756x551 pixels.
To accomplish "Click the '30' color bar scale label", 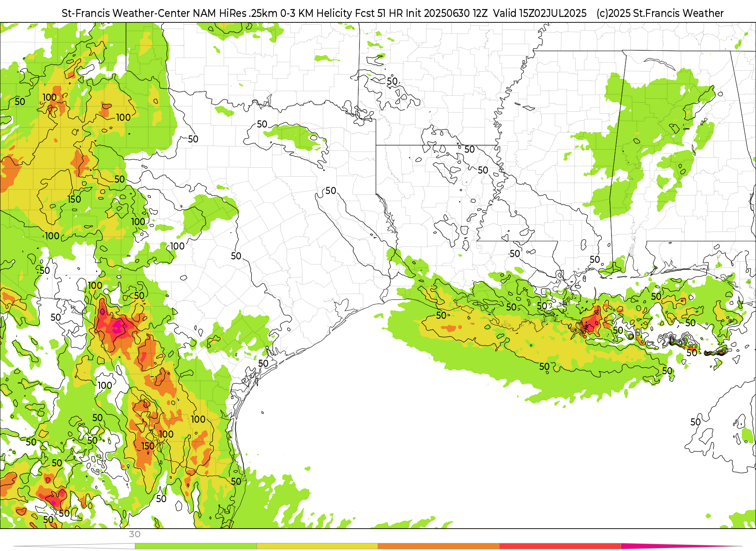I will (x=135, y=534).
